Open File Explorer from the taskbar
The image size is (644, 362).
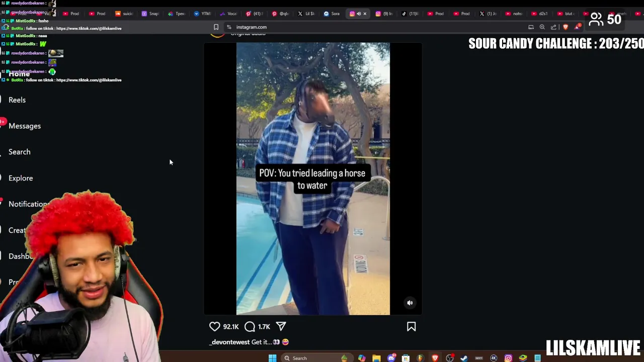point(376,358)
